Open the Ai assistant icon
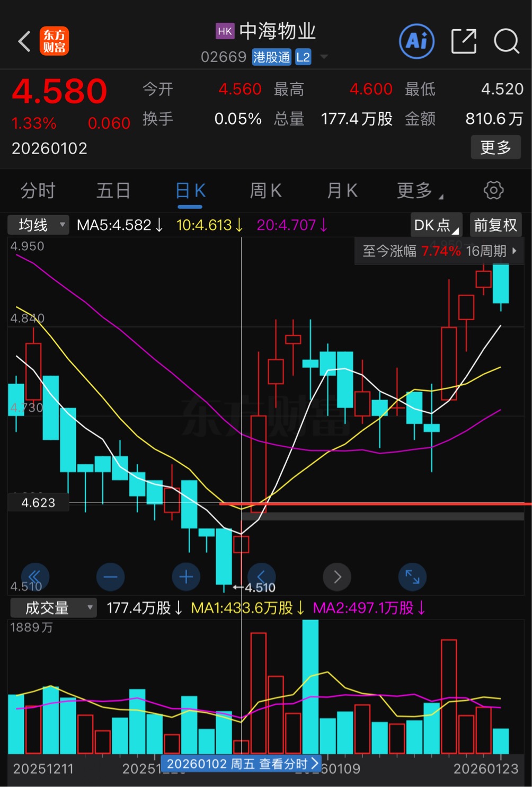 [417, 41]
